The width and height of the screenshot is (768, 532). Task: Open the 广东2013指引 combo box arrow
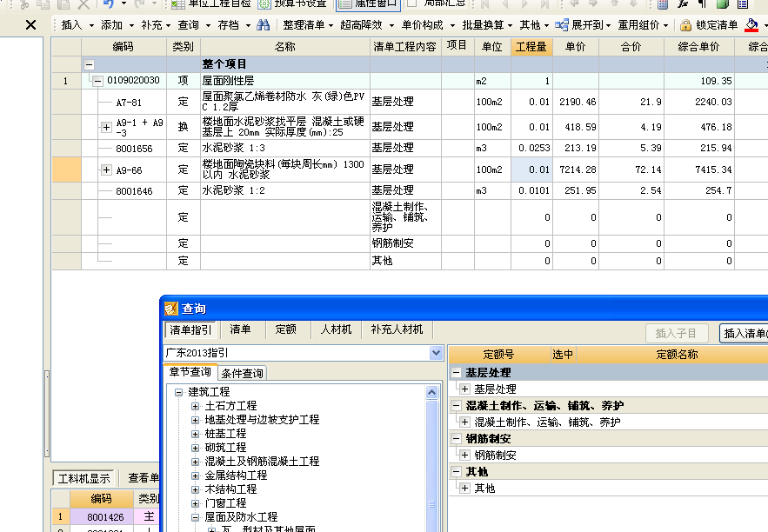436,352
